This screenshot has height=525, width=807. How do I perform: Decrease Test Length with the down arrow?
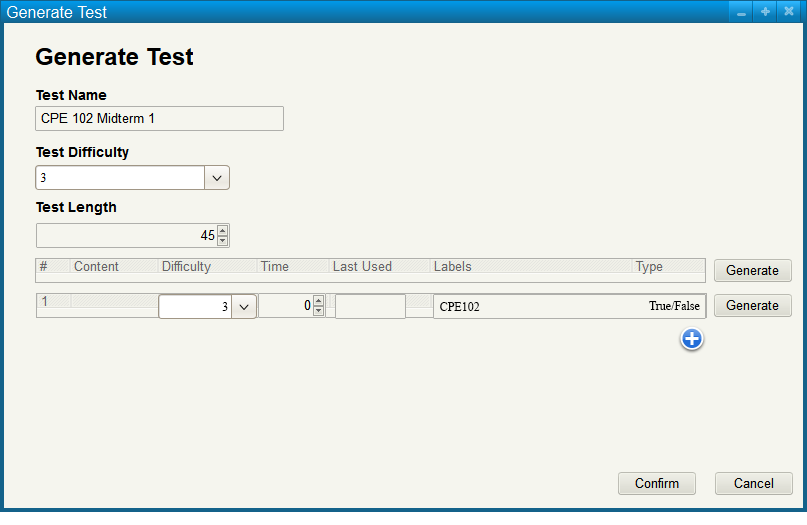222,241
